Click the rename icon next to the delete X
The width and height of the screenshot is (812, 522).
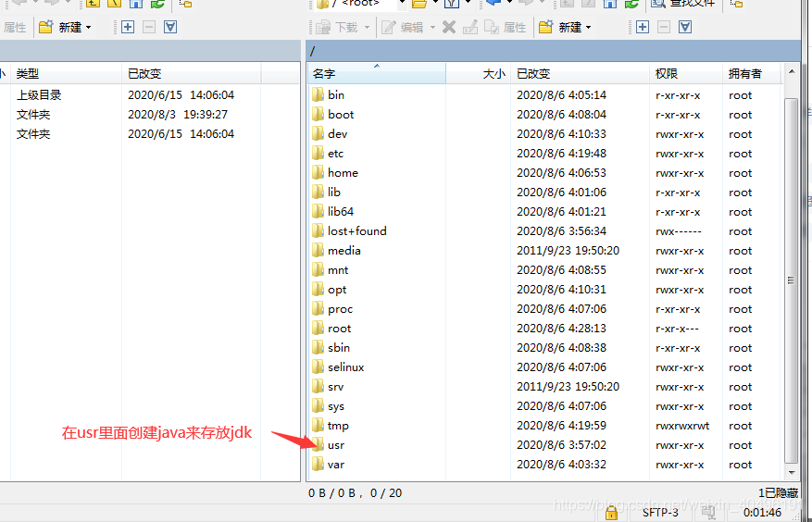coord(470,27)
